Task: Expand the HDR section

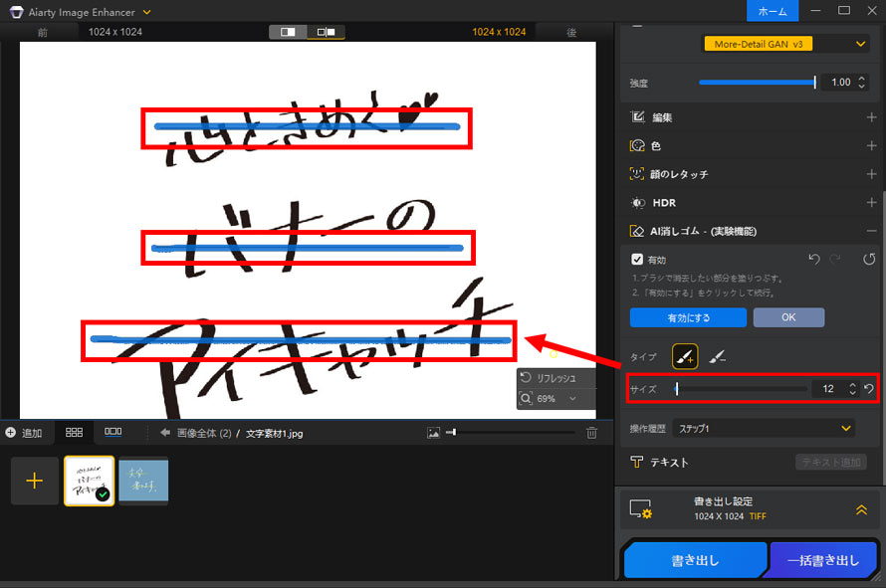Action: pos(871,202)
